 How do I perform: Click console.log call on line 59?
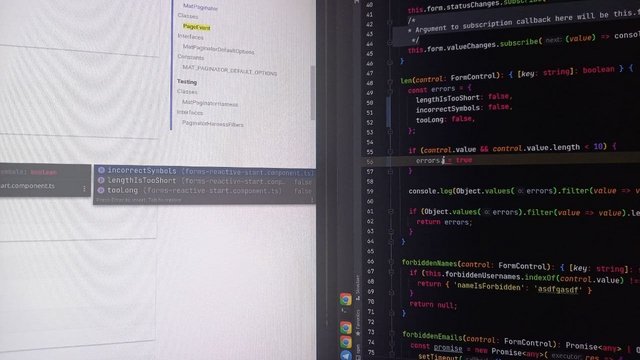coord(430,191)
